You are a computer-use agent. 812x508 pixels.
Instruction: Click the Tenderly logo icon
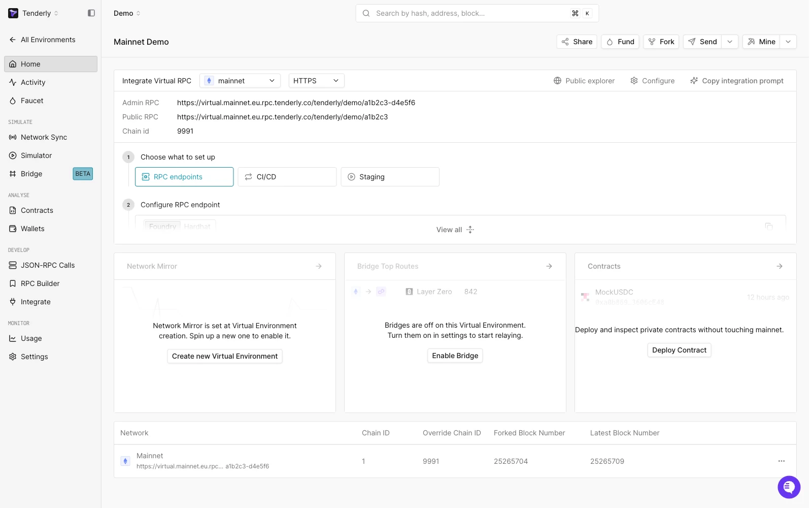click(13, 13)
